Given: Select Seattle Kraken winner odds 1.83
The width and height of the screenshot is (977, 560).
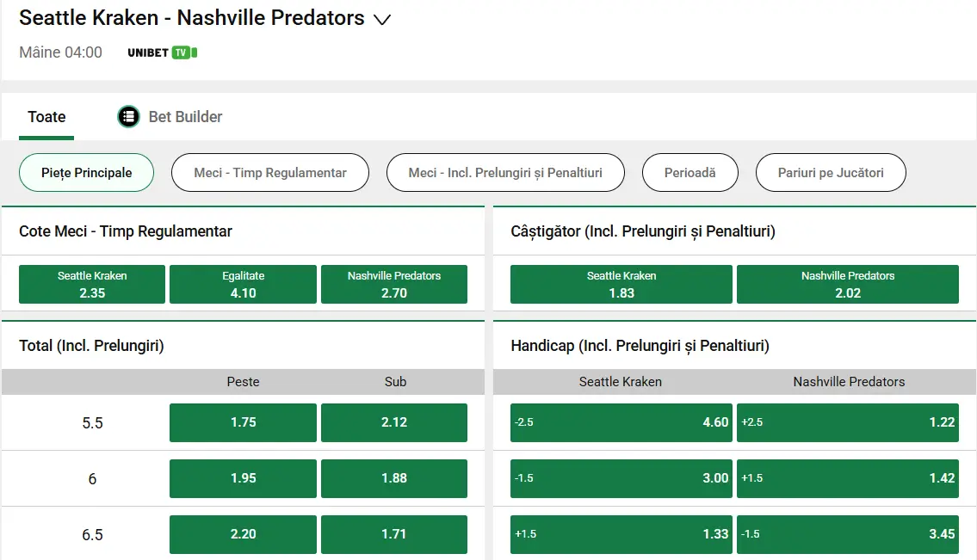Looking at the screenshot, I should point(621,284).
